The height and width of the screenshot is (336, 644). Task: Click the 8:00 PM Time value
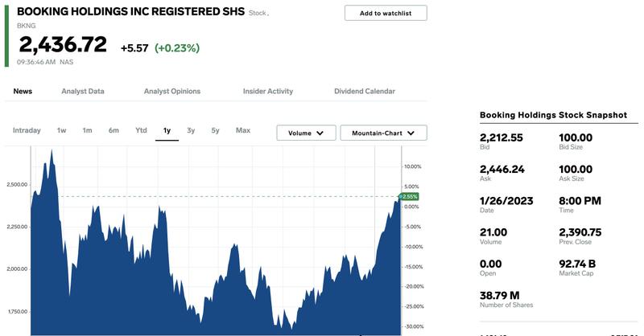pyautogui.click(x=580, y=201)
